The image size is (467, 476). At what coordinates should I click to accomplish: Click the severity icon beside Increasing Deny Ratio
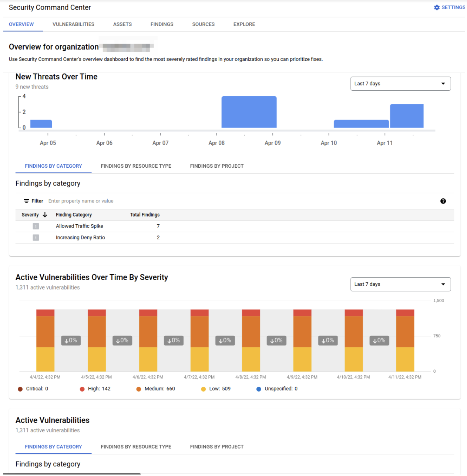pos(36,237)
